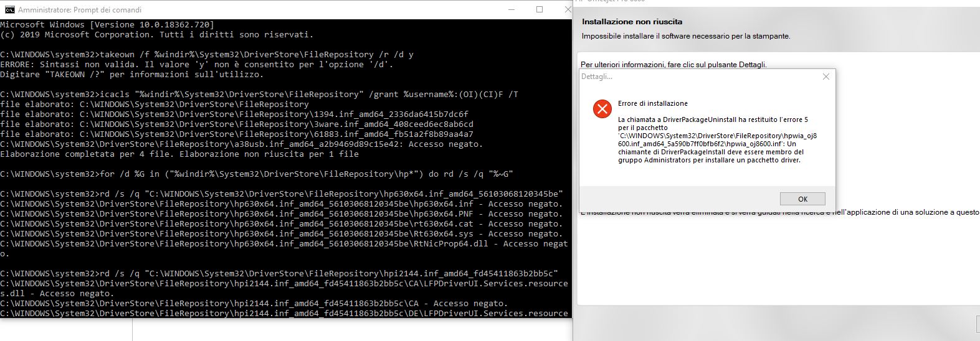Image resolution: width=980 pixels, height=341 pixels.
Task: Click the Prompt dei comandi title bar icon
Action: coord(9,9)
